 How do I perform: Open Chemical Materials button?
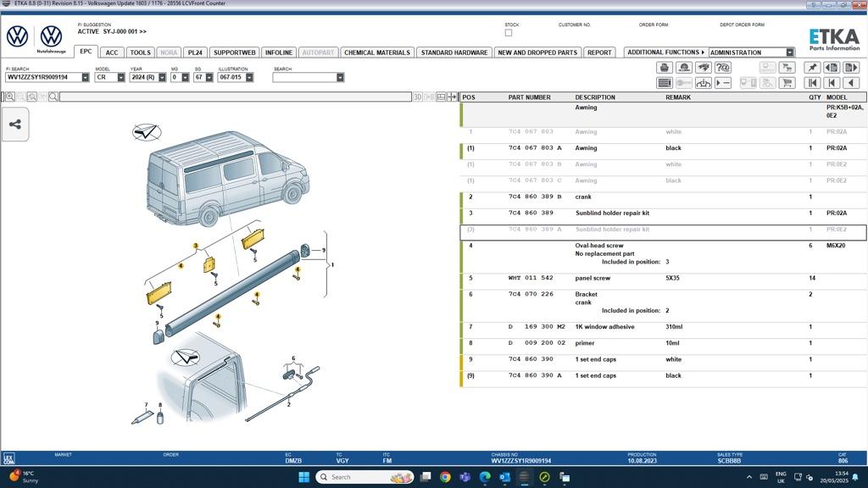pos(377,53)
